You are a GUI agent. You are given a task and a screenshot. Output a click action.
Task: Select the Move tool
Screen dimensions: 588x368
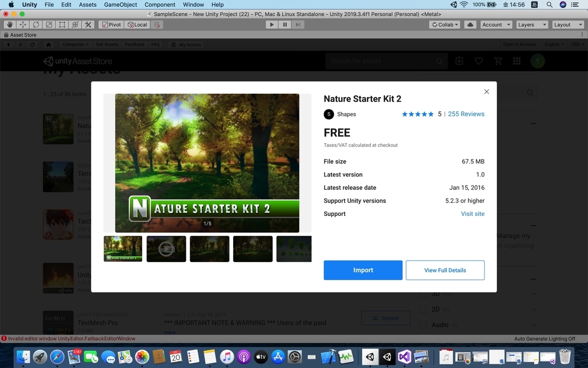(23, 25)
